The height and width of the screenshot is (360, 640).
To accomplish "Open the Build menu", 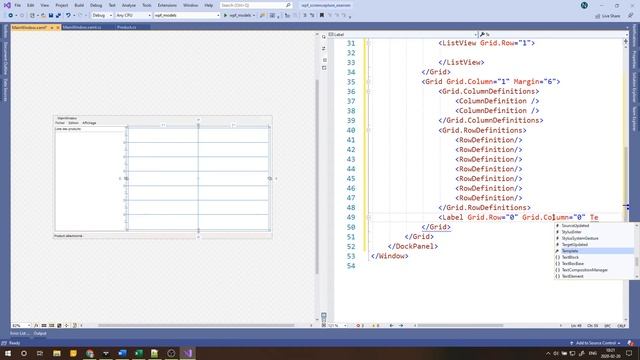I will 79,5.
